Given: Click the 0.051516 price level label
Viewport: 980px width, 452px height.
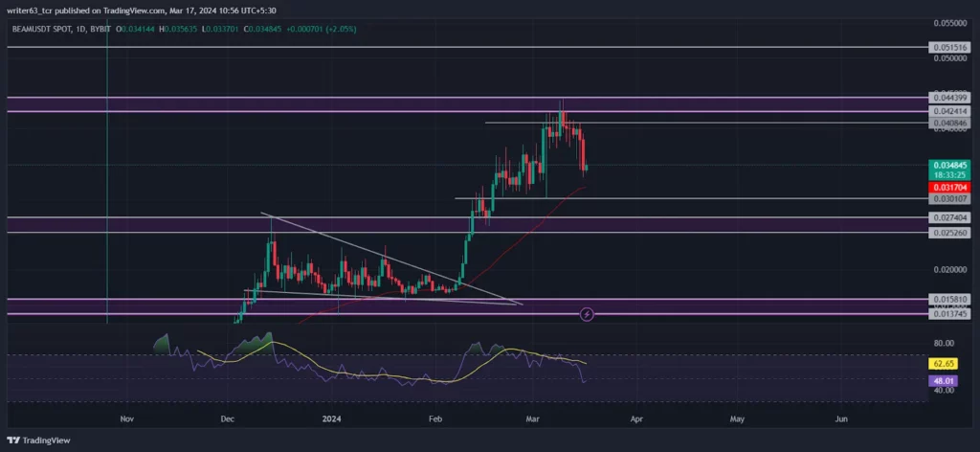Looking at the screenshot, I should [948, 47].
